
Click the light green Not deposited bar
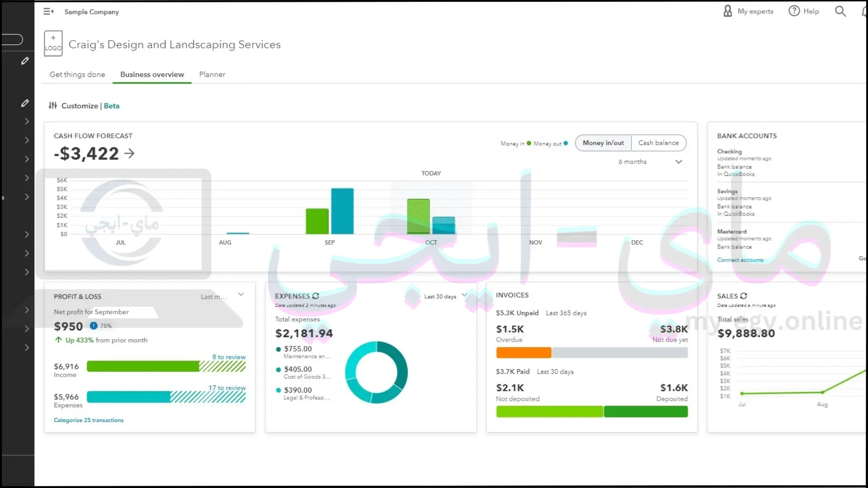click(549, 411)
